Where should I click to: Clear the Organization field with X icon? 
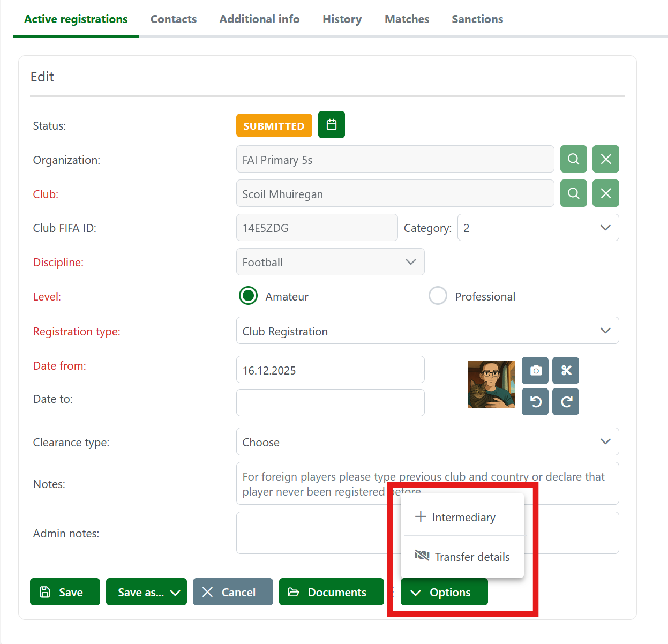coord(605,159)
